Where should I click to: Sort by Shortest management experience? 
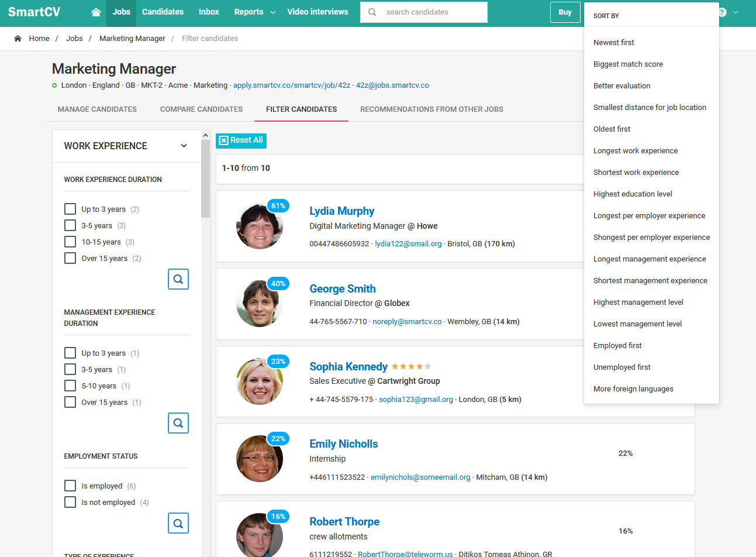tap(651, 281)
